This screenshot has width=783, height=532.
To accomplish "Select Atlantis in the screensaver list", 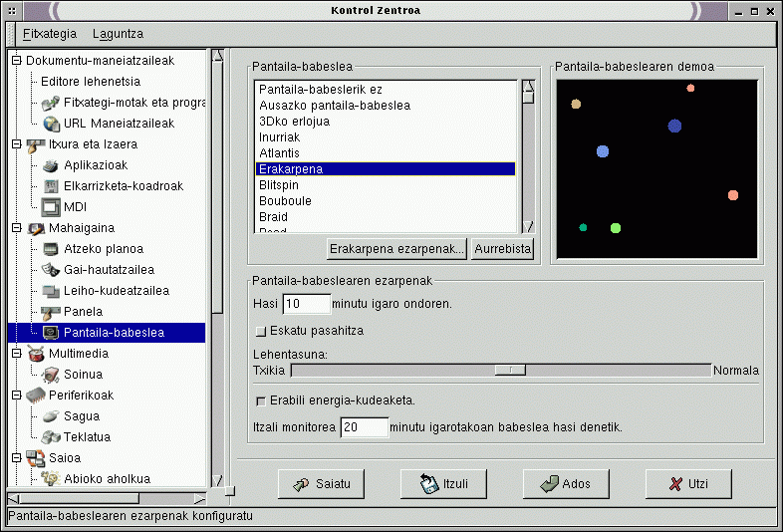I will [279, 153].
